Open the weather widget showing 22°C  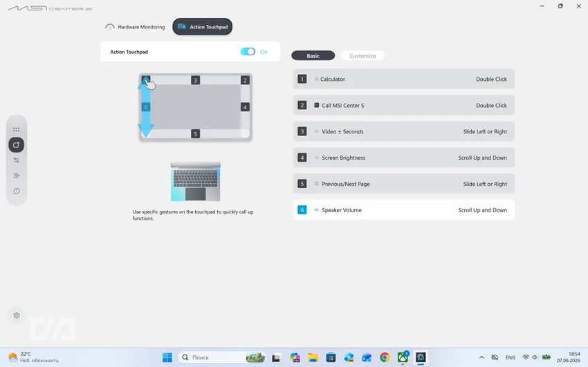34,357
